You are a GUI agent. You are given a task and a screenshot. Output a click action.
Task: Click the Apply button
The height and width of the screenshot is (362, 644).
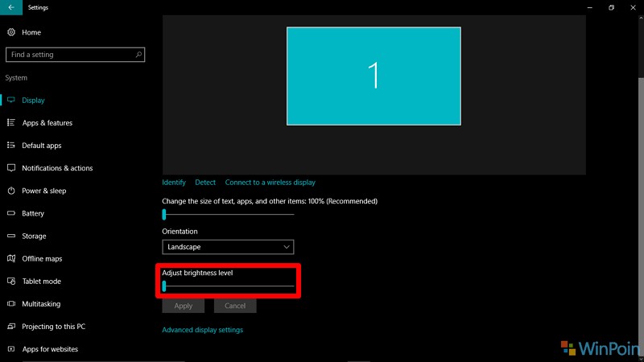[184, 306]
